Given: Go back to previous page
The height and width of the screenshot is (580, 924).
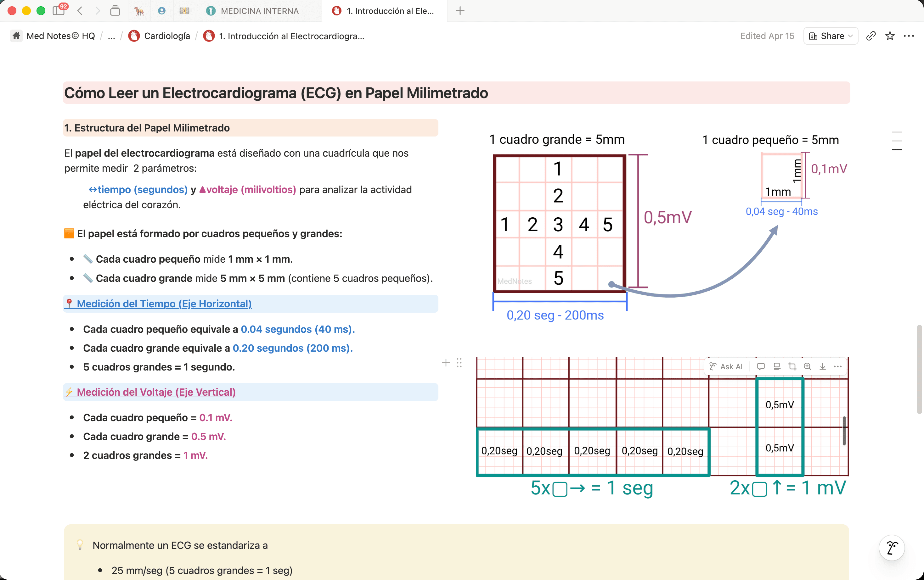Looking at the screenshot, I should (80, 11).
